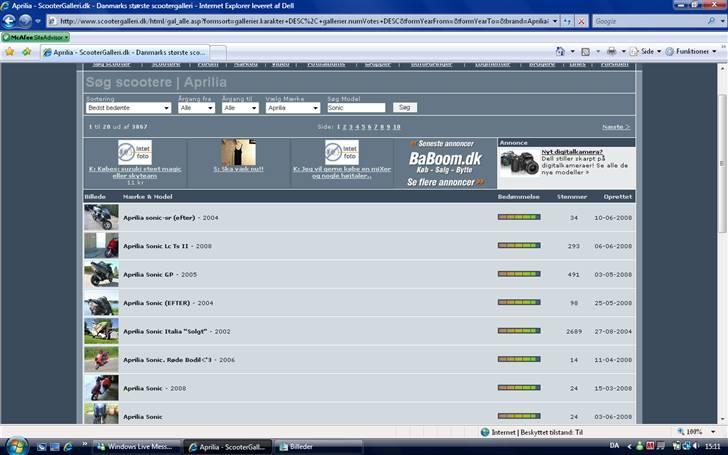Click the Windows Start orb

pyautogui.click(x=17, y=445)
